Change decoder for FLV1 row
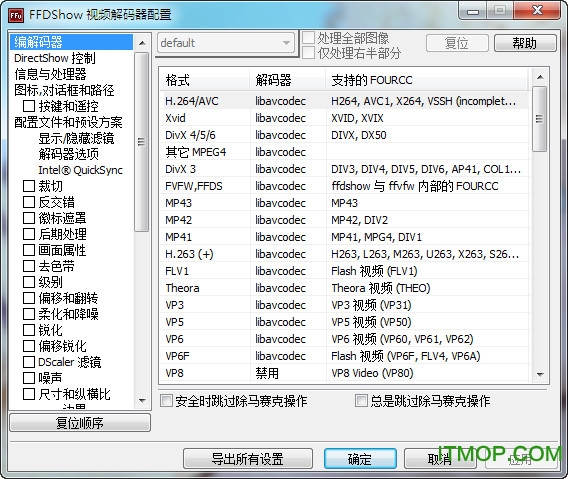 (280, 271)
